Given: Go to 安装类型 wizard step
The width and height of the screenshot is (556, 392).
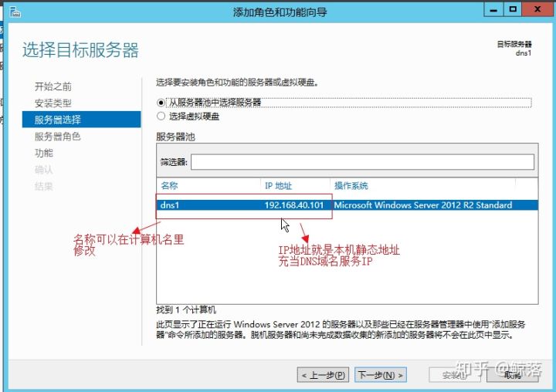Looking at the screenshot, I should click(53, 103).
